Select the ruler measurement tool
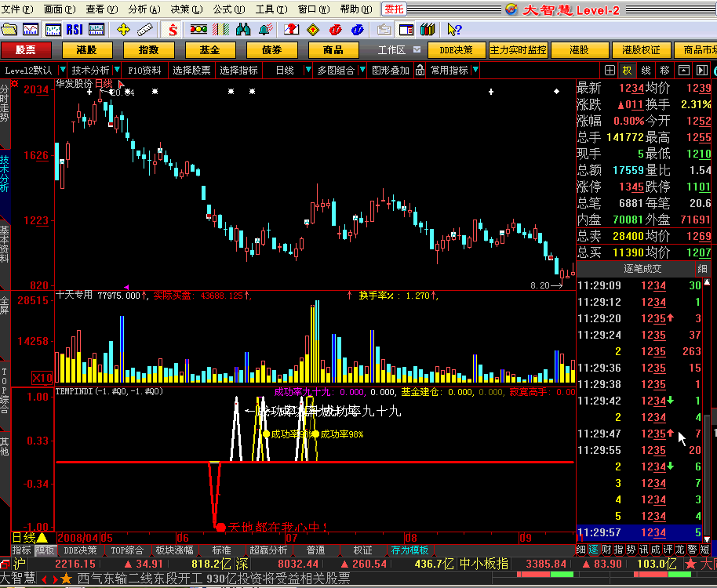The image size is (717, 588). tap(145, 30)
